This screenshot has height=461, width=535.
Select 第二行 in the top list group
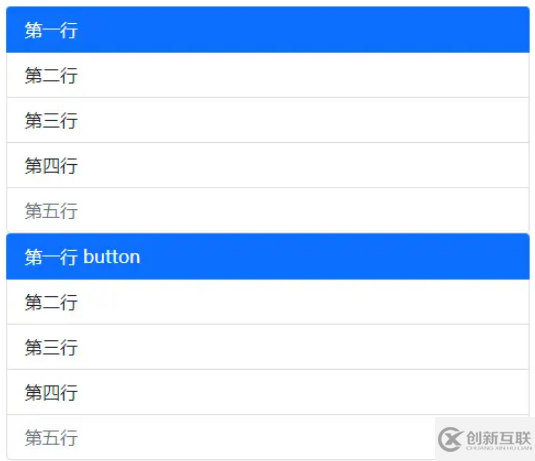pyautogui.click(x=268, y=75)
